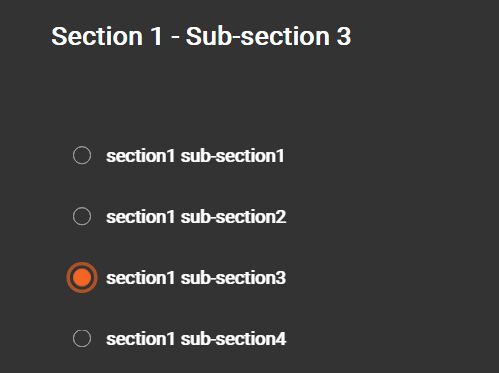
Task: Select the section1 sub-section2 radio button
Action: (x=82, y=216)
